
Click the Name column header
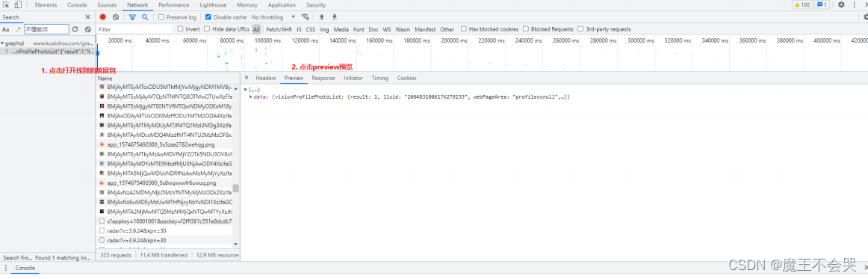pos(105,79)
